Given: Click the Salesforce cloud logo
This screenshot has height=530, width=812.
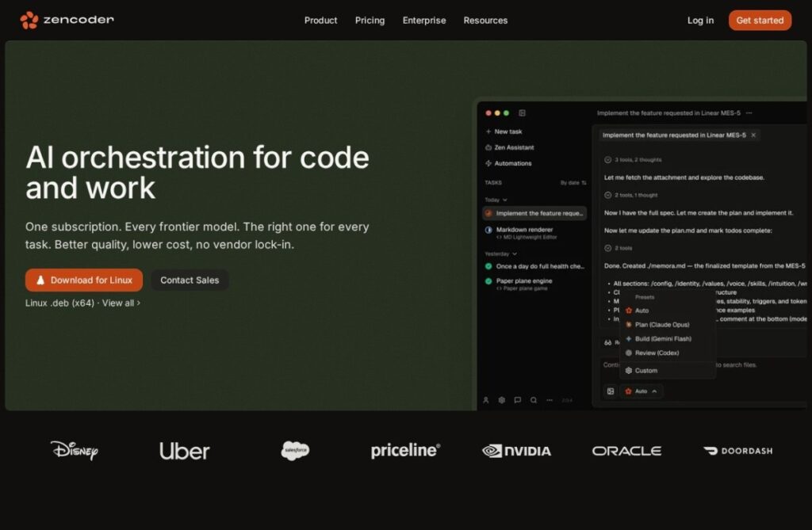Looking at the screenshot, I should pyautogui.click(x=295, y=450).
